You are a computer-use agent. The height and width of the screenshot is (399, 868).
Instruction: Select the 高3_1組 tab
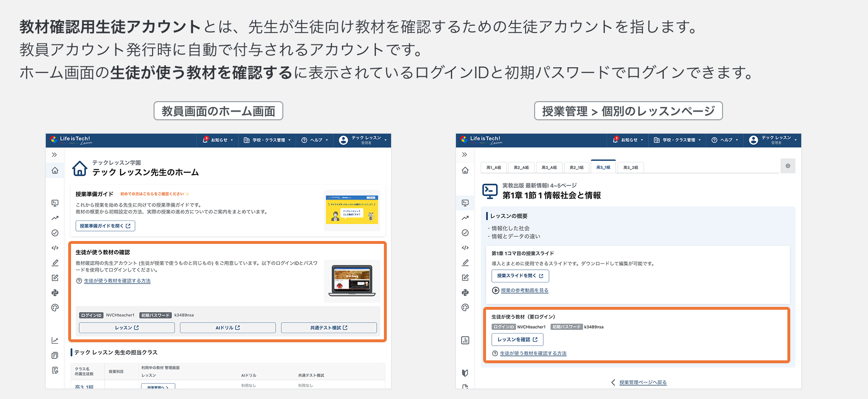click(603, 167)
